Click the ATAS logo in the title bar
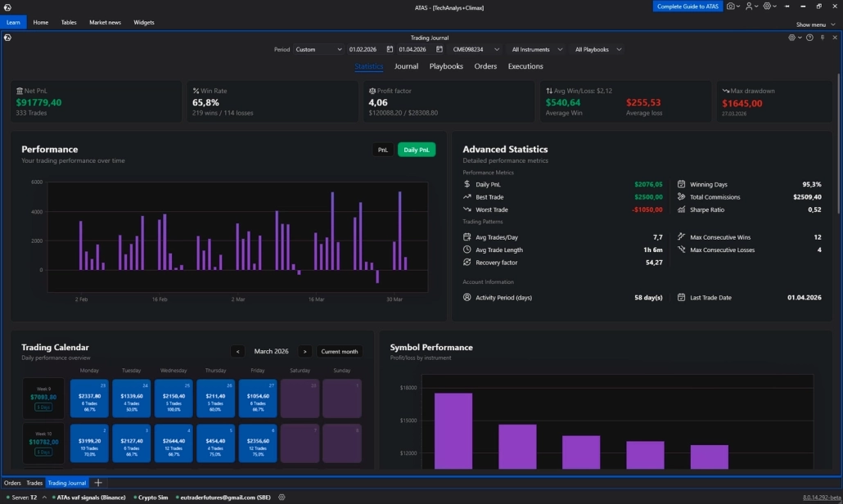This screenshot has height=504, width=843. tap(7, 7)
